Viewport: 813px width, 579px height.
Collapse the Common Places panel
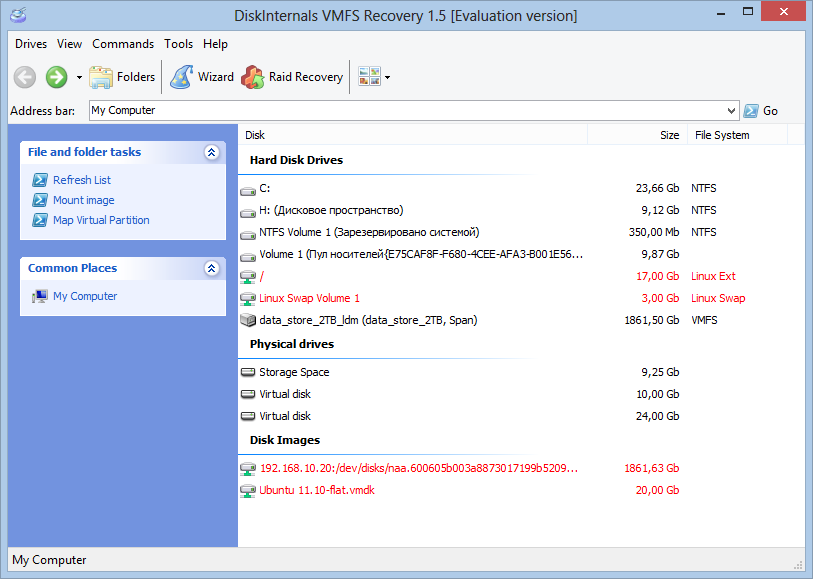pyautogui.click(x=212, y=269)
